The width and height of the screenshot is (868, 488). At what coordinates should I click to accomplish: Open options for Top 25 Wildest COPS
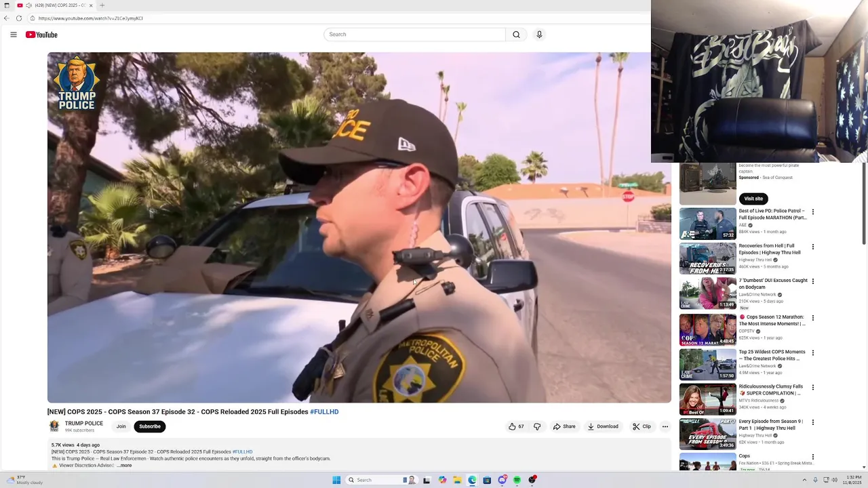pyautogui.click(x=813, y=353)
